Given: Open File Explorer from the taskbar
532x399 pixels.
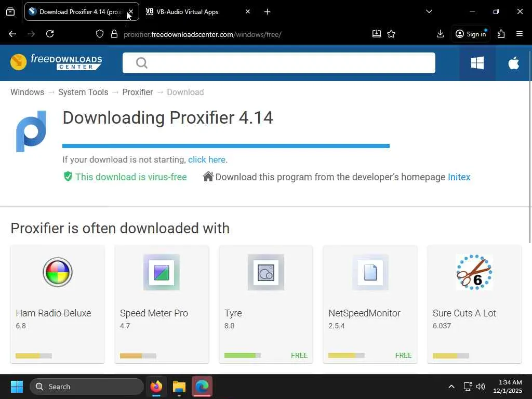Looking at the screenshot, I should coord(179,387).
